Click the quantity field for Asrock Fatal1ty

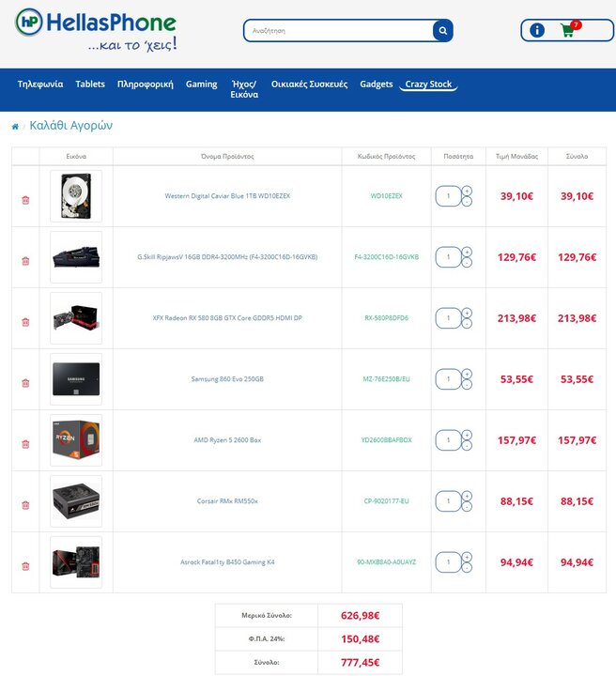click(448, 562)
